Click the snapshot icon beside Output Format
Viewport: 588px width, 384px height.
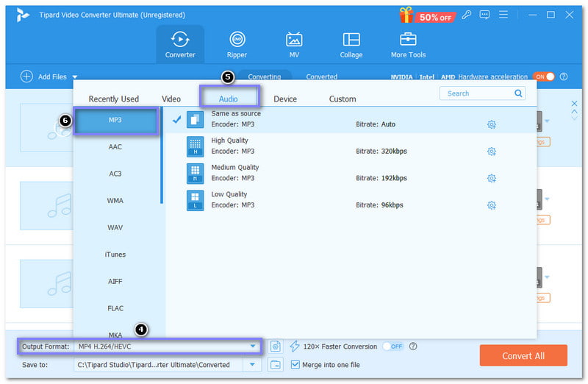275,346
